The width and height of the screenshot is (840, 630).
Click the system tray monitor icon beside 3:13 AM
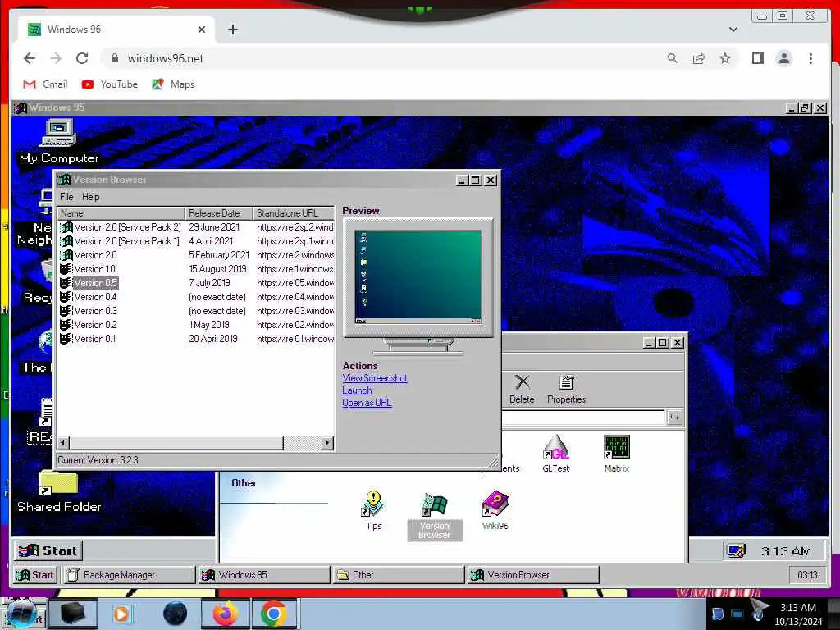(x=735, y=550)
